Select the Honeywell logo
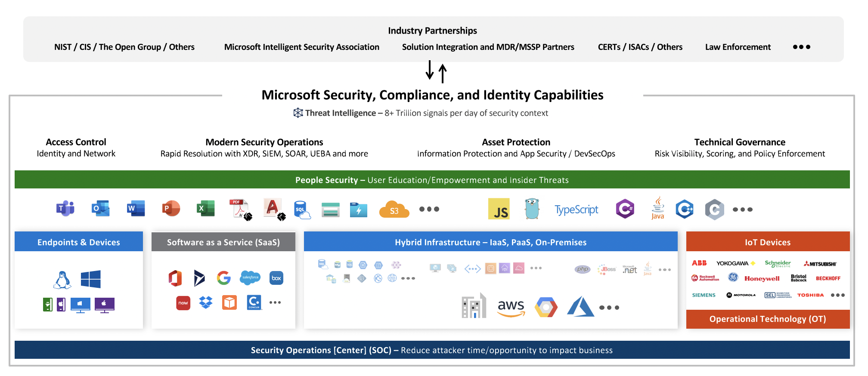Viewport: 868px width, 376px height. coord(762,278)
